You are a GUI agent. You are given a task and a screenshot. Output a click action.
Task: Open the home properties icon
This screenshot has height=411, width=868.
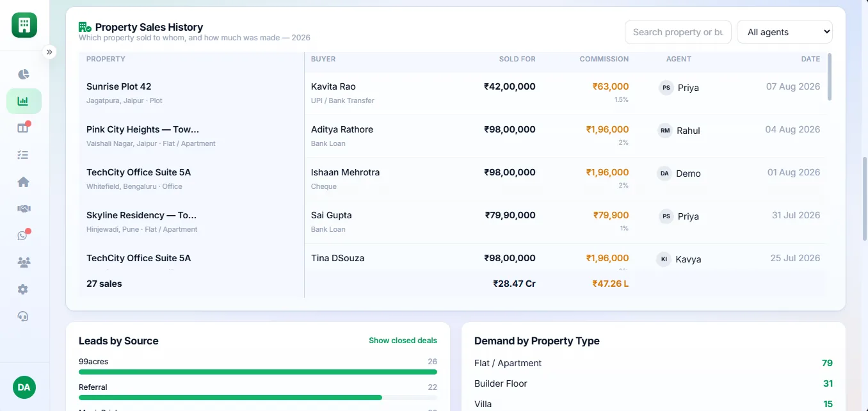pos(24,182)
